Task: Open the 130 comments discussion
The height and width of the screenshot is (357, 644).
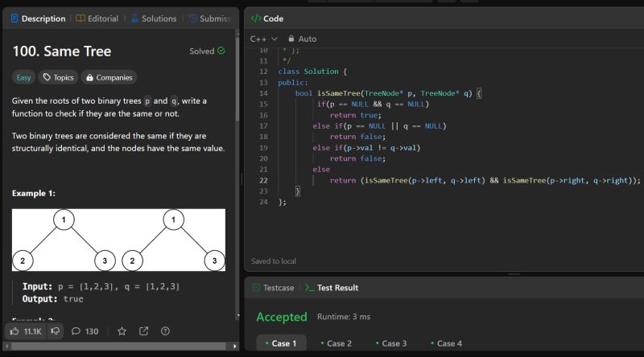Action: pos(85,331)
